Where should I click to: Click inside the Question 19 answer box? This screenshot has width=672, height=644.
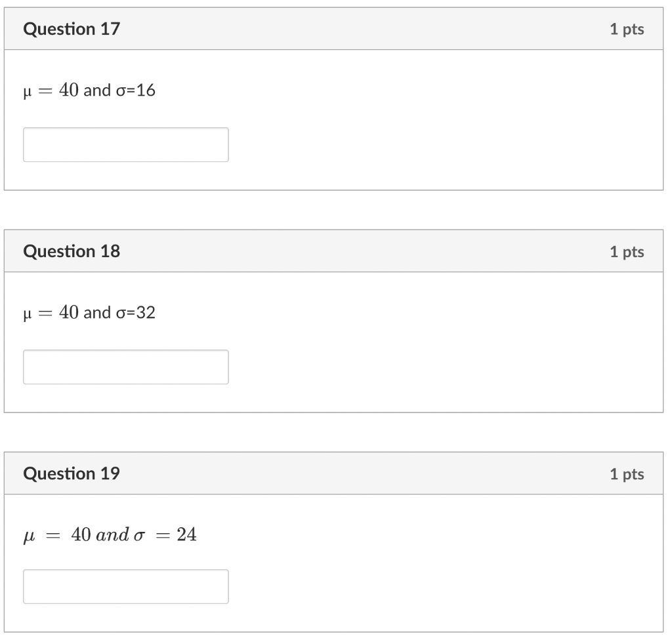click(x=125, y=586)
